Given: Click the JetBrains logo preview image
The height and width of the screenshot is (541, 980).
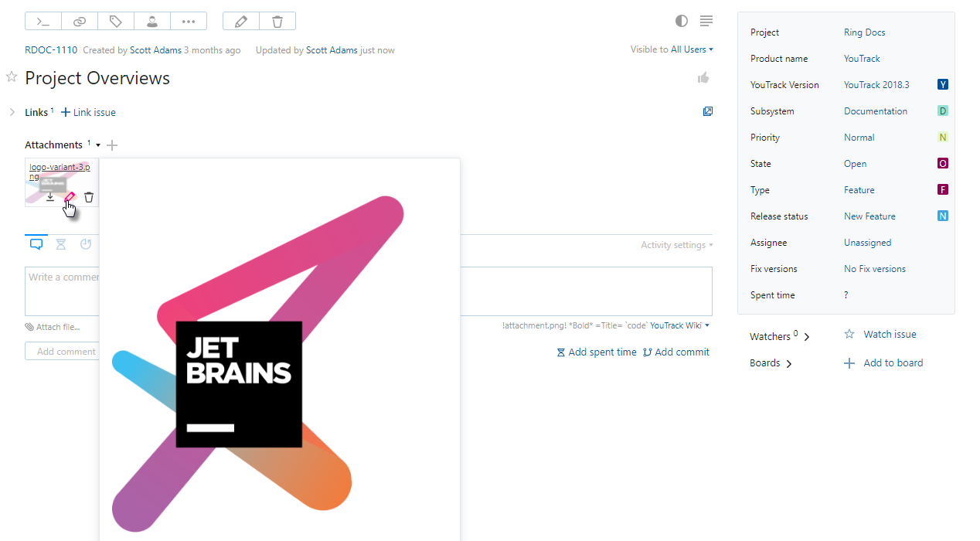Looking at the screenshot, I should pos(280,349).
